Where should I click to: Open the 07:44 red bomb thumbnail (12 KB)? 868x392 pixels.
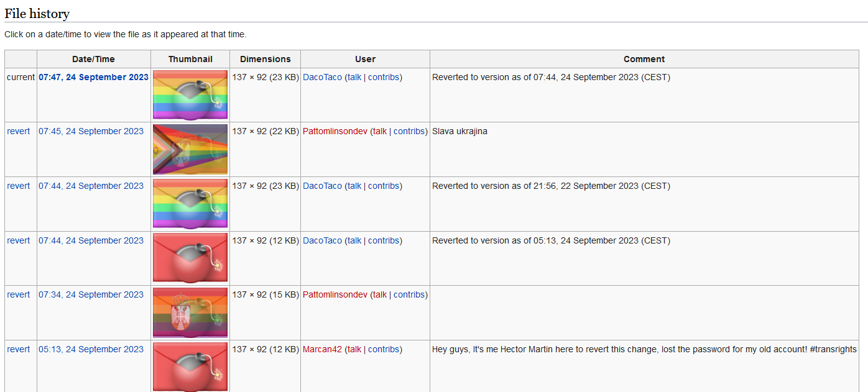point(190,258)
